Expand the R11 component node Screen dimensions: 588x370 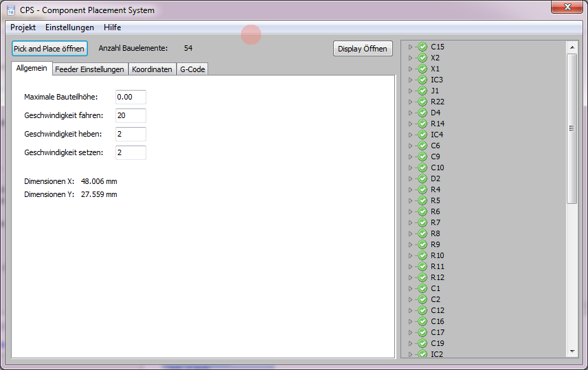pyautogui.click(x=410, y=266)
